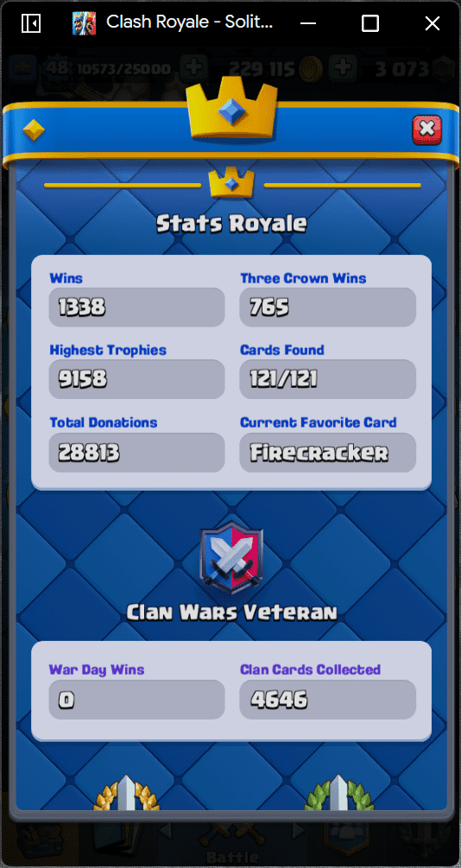Click the small crown above Stats Royale
The height and width of the screenshot is (868, 461).
click(231, 184)
